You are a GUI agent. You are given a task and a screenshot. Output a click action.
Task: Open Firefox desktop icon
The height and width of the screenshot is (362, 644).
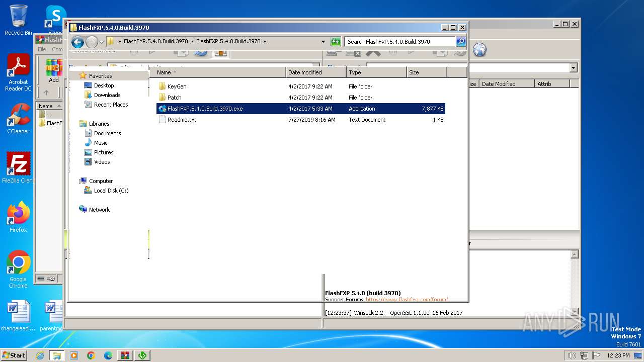tap(18, 217)
